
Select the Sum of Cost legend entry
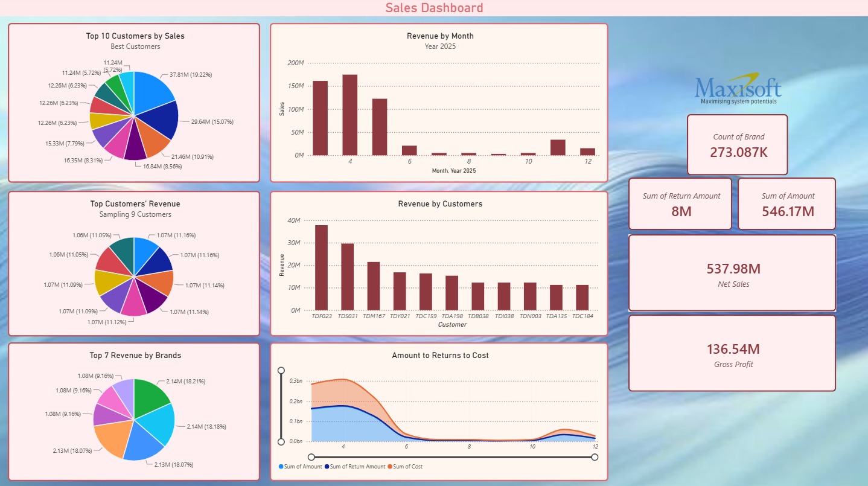[x=405, y=467]
